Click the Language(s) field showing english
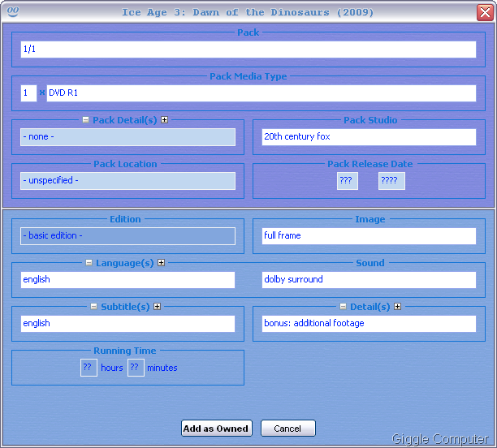The image size is (497, 448). click(x=127, y=280)
